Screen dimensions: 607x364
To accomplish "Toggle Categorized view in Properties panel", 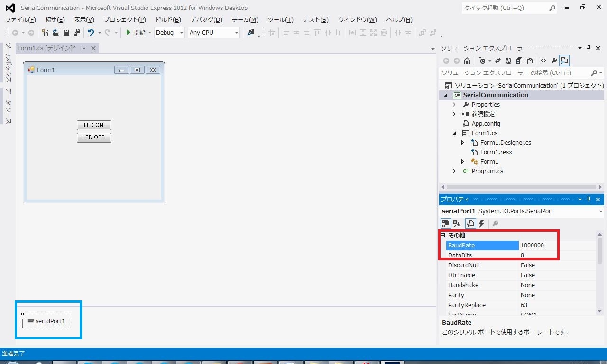I will coord(446,224).
